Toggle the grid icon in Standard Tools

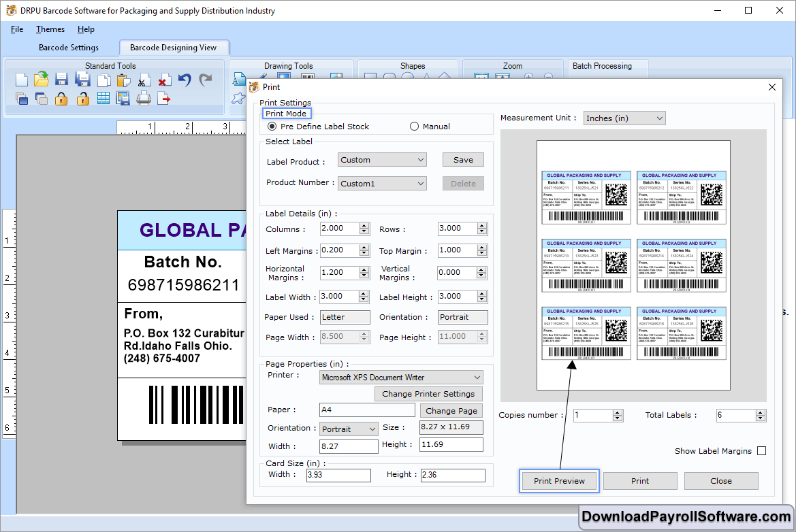[x=103, y=99]
